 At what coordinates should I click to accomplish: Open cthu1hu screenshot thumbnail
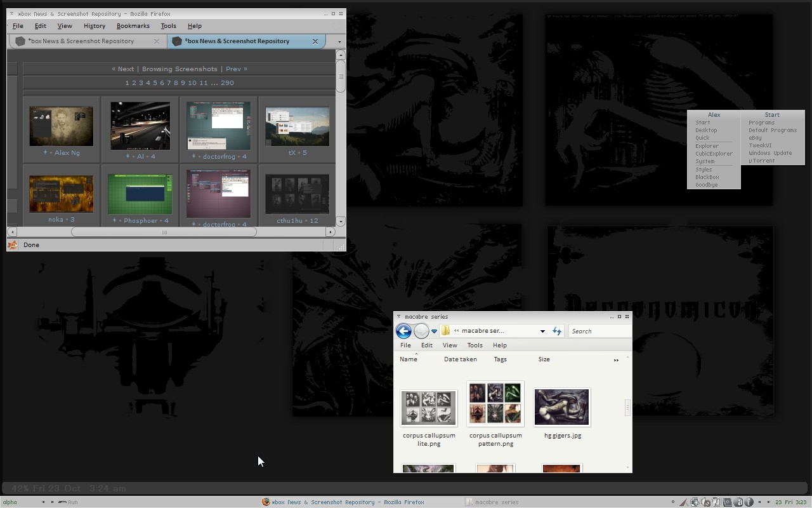298,194
